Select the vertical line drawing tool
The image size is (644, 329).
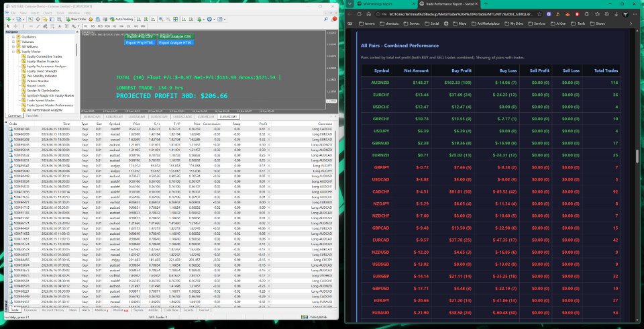point(24,26)
